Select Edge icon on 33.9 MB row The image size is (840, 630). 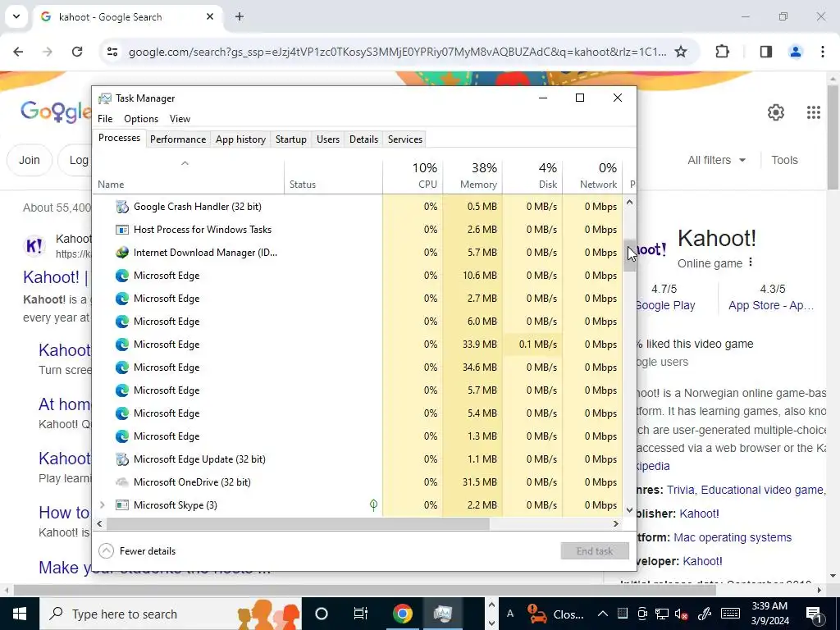(x=122, y=345)
